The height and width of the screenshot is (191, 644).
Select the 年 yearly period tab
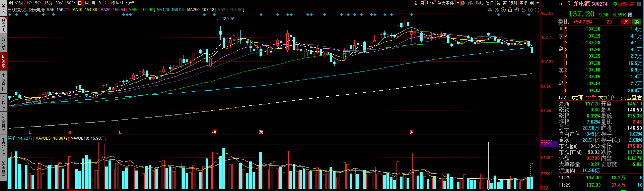(x=107, y=3)
